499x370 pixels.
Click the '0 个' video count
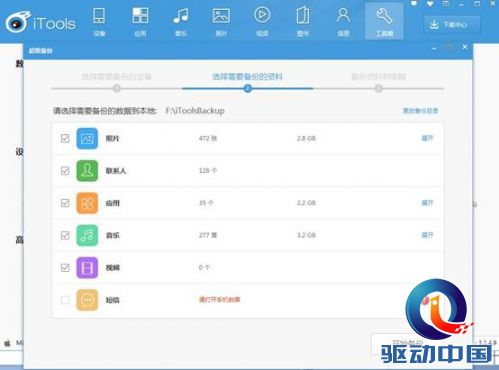[x=204, y=268]
